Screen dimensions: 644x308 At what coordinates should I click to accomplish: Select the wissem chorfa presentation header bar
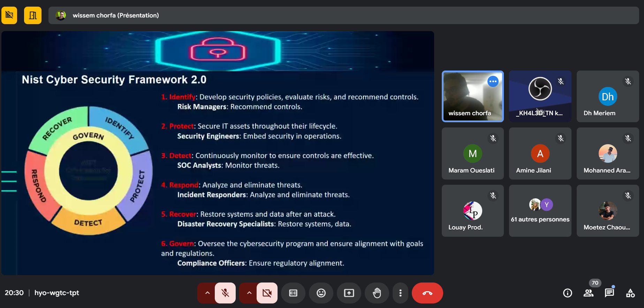click(x=343, y=15)
